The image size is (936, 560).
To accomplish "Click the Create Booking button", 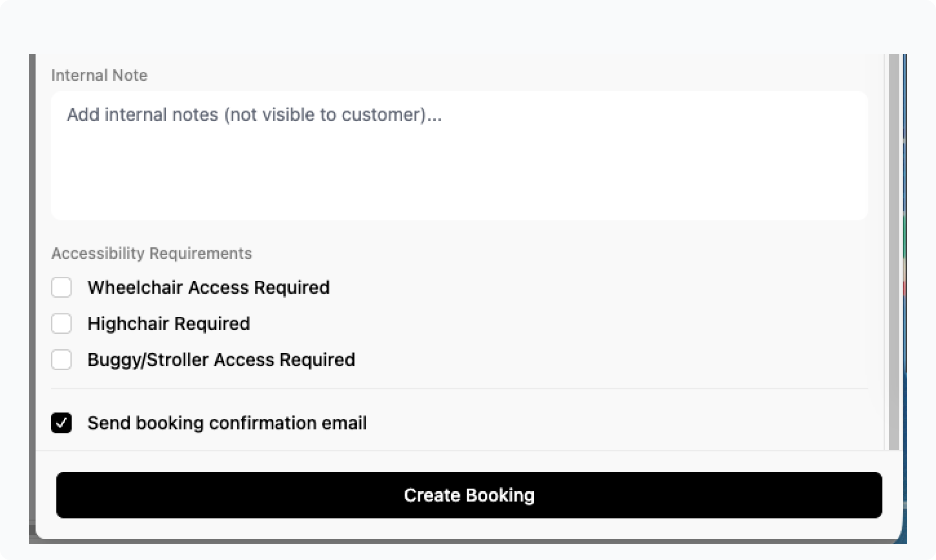I will coord(469,495).
